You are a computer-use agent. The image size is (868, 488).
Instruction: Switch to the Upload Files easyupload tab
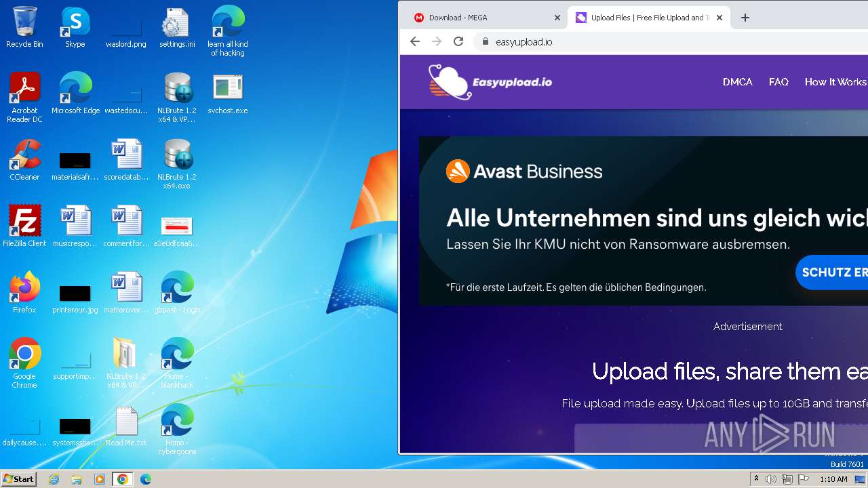pyautogui.click(x=648, y=18)
